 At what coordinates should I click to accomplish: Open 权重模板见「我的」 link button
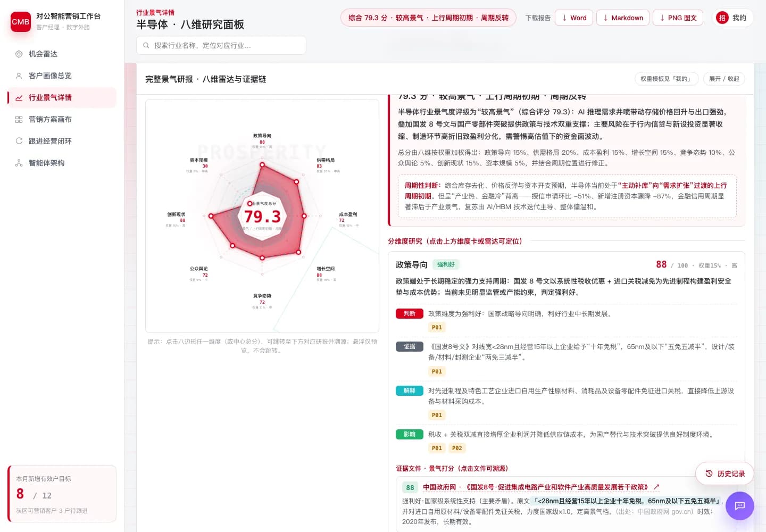(x=666, y=79)
